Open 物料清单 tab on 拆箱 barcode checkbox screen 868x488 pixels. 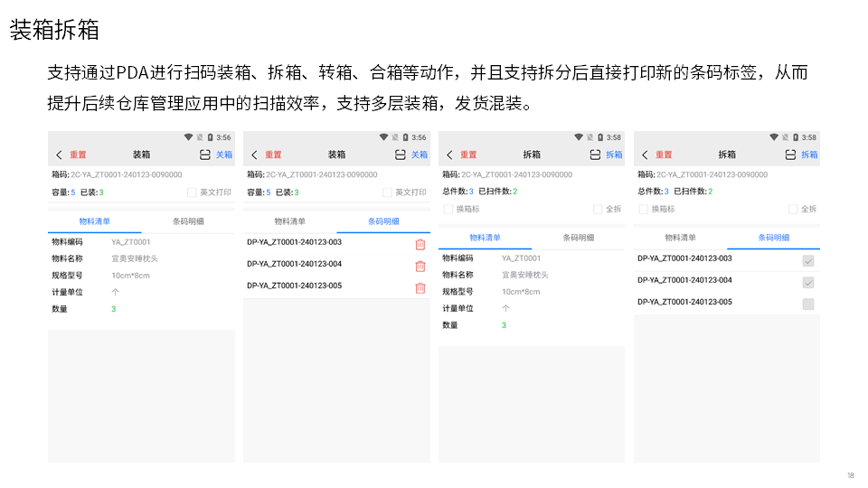point(680,238)
